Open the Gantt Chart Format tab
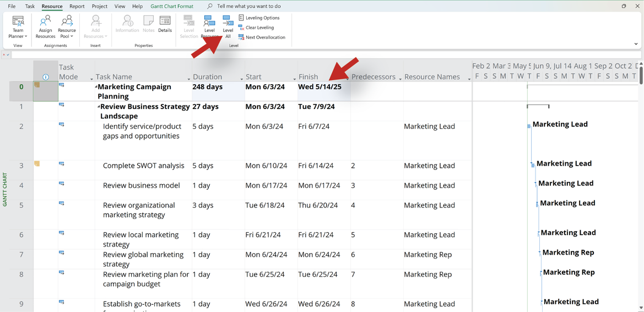The height and width of the screenshot is (312, 644). (x=172, y=6)
